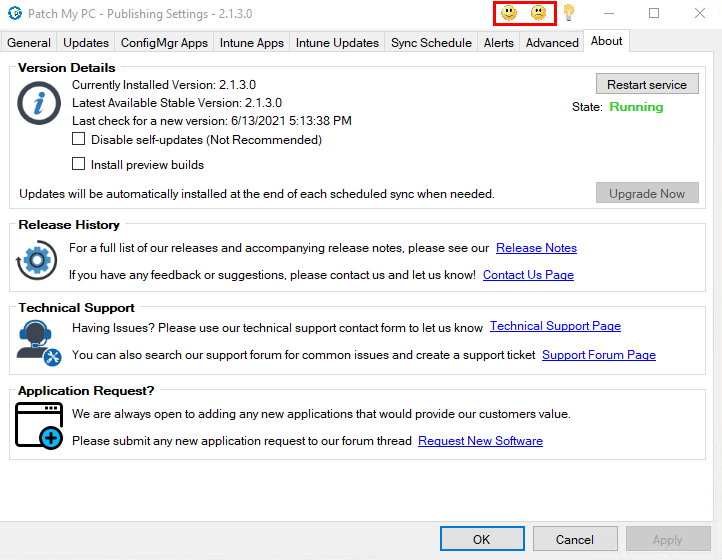Select the Intune Apps tab
Screen dimensions: 722x560
pos(251,42)
